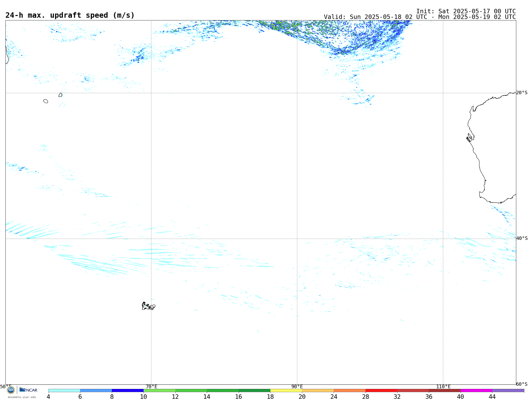Click the Kerguelen Islands outline near 70°E
Image resolution: width=532 pixels, height=400 pixels.
149,306
